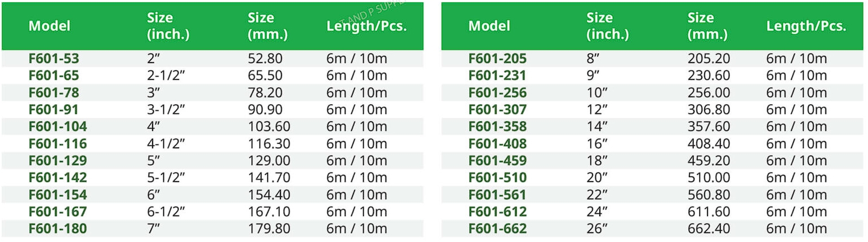This screenshot has width=868, height=242.
Task: Click Size (mm.) header in the left table
Action: 268,26
